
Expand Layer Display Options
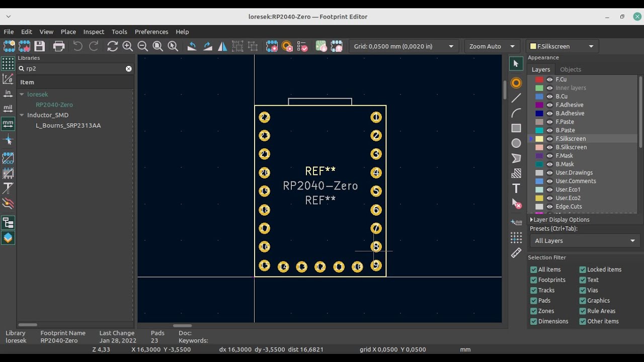click(559, 220)
